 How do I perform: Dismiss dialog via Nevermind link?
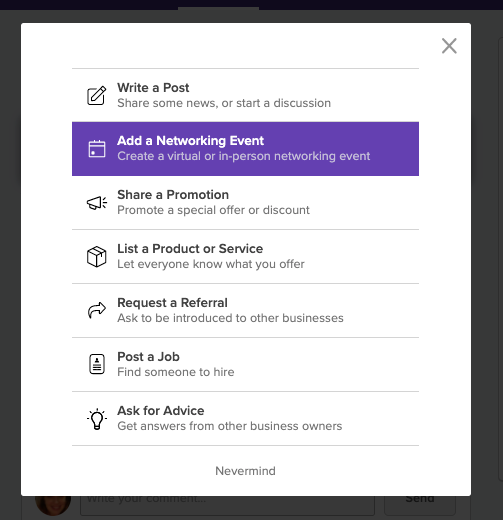pos(245,471)
